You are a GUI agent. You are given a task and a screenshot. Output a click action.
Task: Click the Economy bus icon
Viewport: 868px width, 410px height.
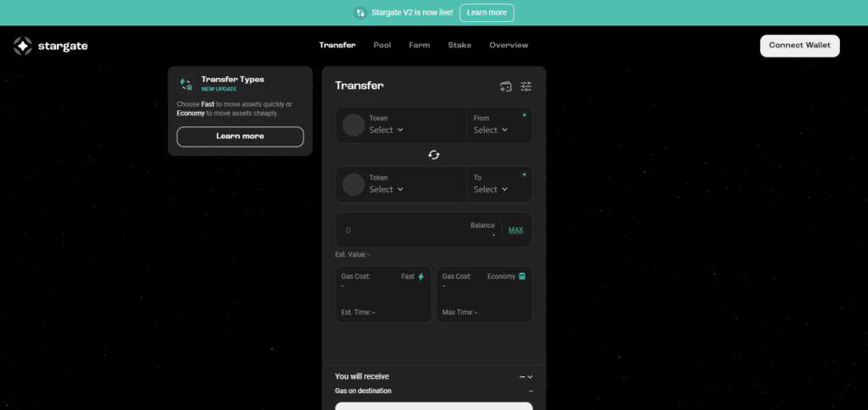click(x=522, y=276)
